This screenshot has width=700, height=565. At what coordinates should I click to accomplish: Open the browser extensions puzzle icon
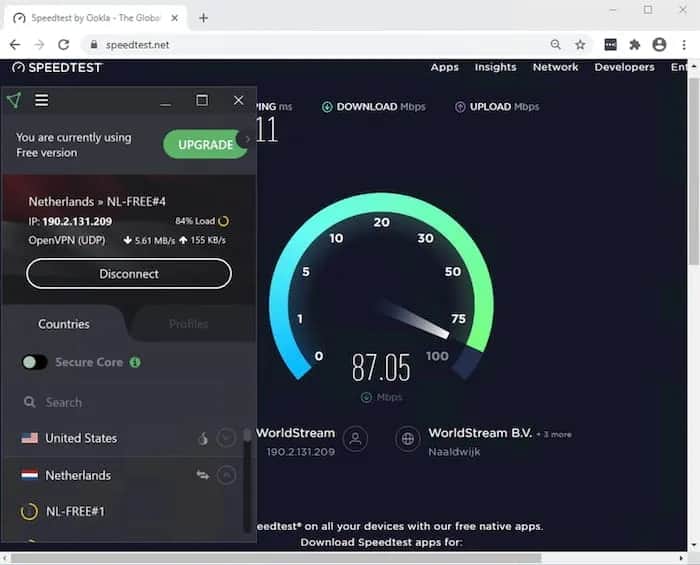coord(634,45)
